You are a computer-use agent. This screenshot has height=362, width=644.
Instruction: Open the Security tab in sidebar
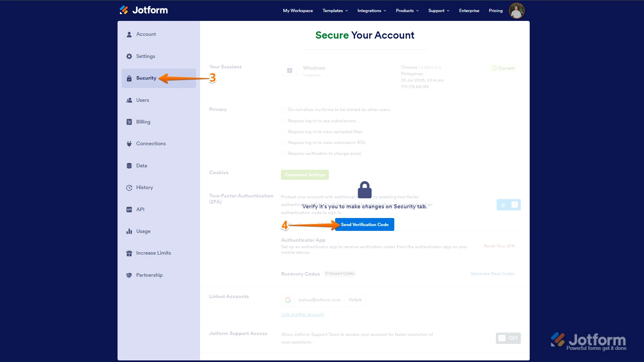pos(146,78)
